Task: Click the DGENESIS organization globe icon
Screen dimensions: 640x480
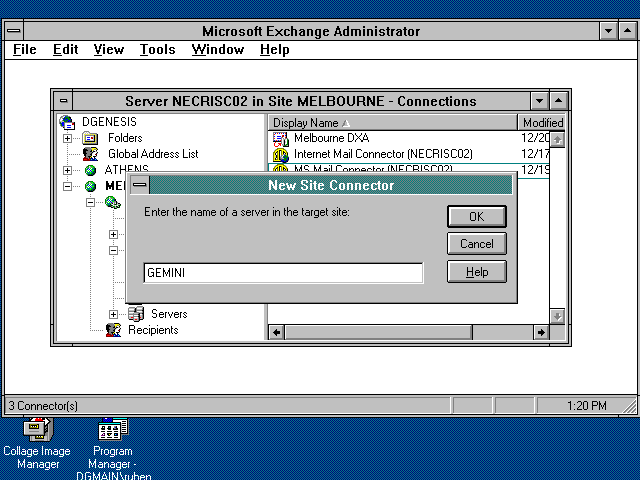Action: pos(67,122)
